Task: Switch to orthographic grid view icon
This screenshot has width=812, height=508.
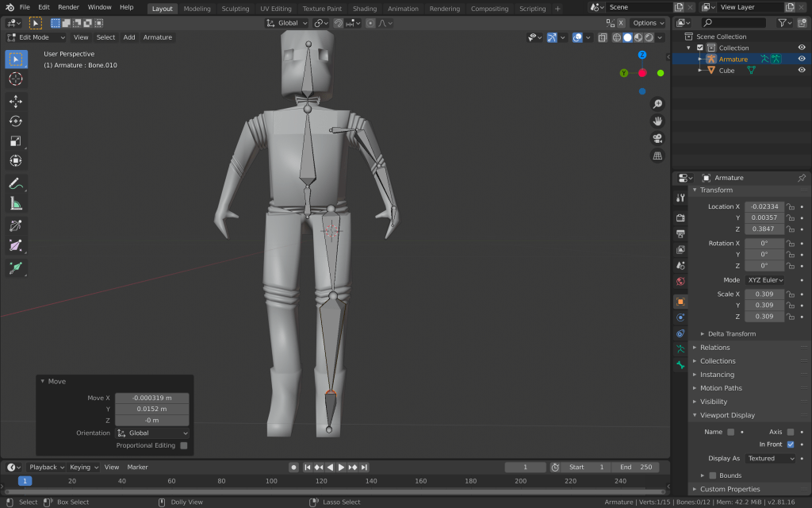Action: tap(657, 156)
